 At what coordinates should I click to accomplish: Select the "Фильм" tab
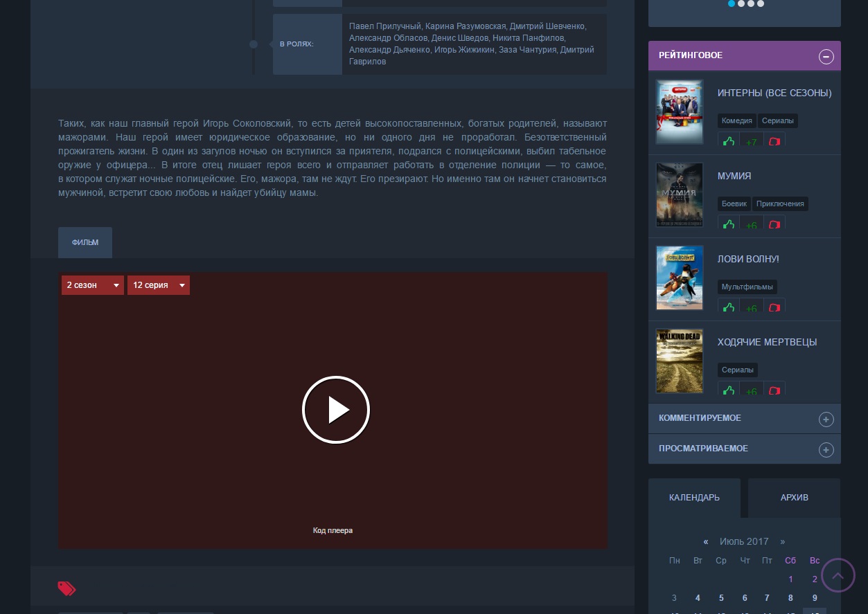[x=85, y=243]
